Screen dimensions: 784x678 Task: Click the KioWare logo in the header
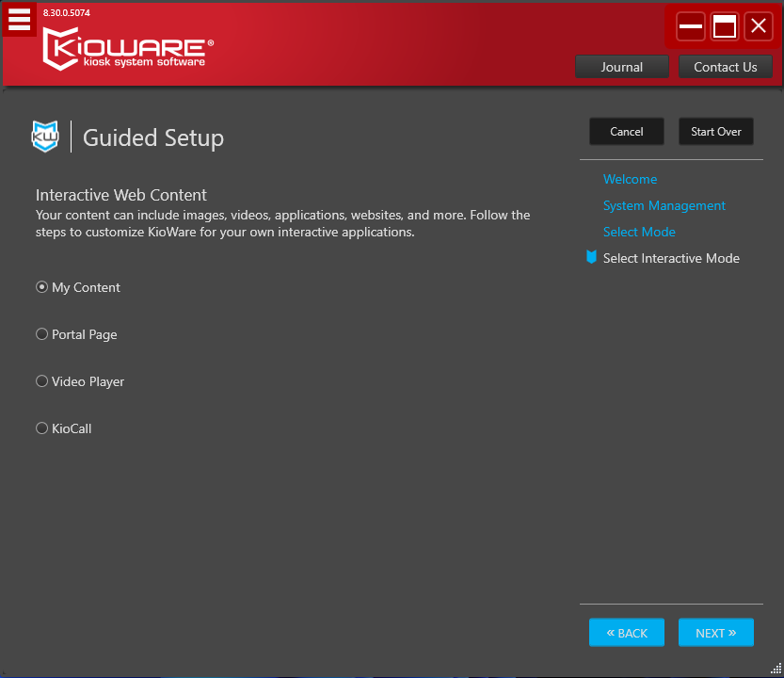click(x=125, y=48)
